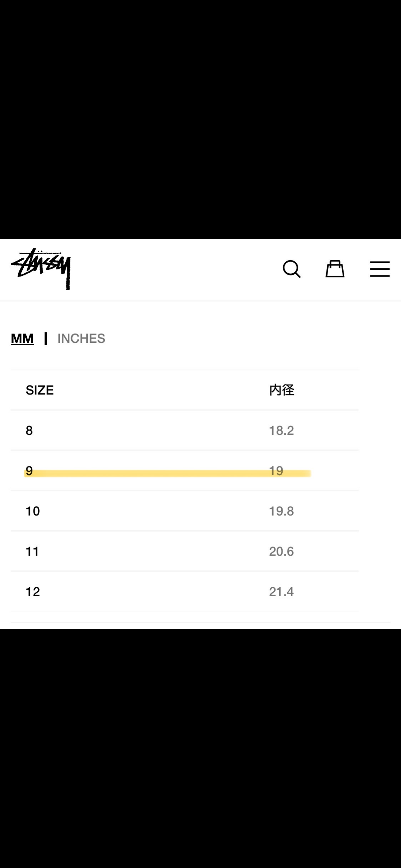Viewport: 401px width, 868px height.
Task: Select the 内径 column header
Action: pyautogui.click(x=282, y=390)
